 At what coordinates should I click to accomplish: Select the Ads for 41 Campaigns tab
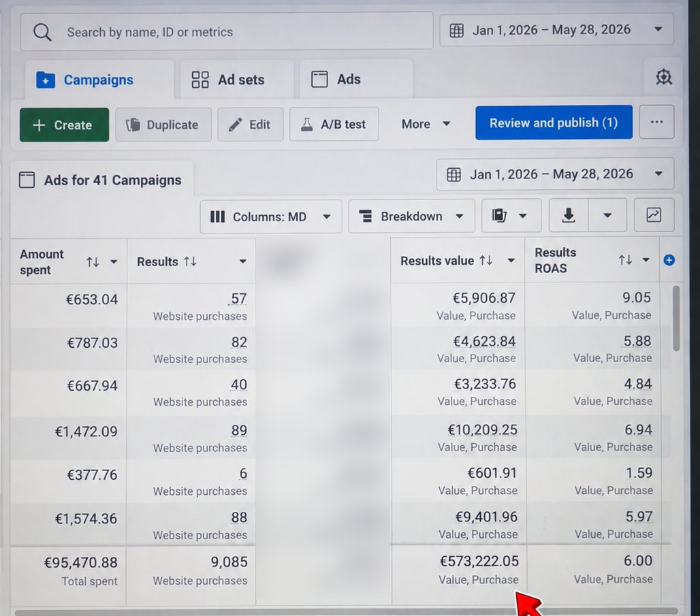[x=101, y=180]
